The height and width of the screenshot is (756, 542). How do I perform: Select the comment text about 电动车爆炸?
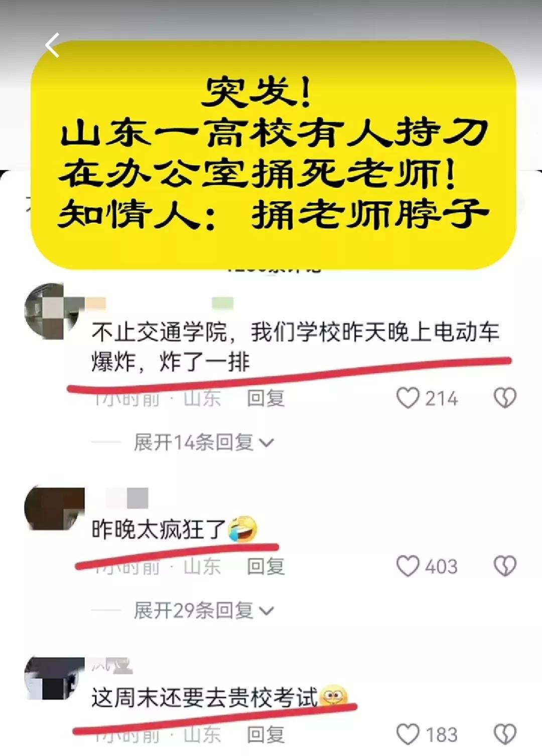tap(295, 347)
